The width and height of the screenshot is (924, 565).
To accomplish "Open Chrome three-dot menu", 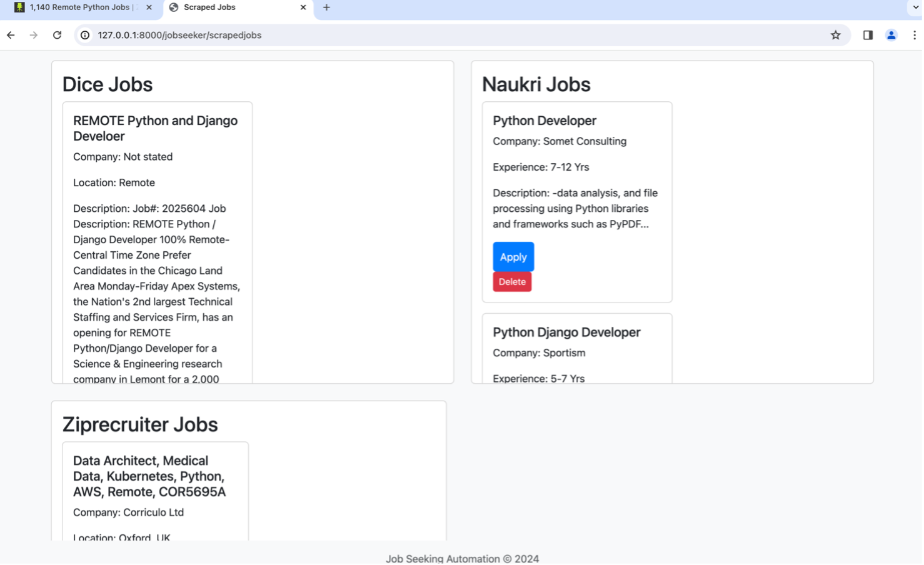I will [914, 35].
